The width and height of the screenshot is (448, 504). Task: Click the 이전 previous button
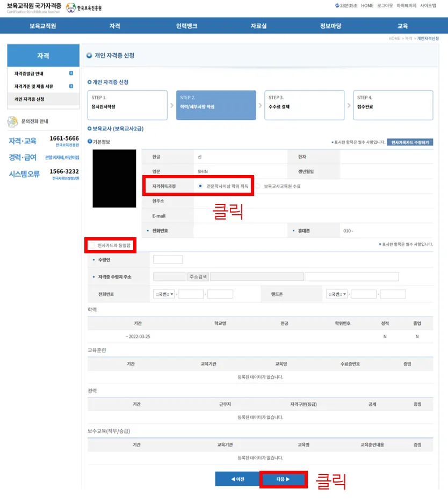(237, 479)
